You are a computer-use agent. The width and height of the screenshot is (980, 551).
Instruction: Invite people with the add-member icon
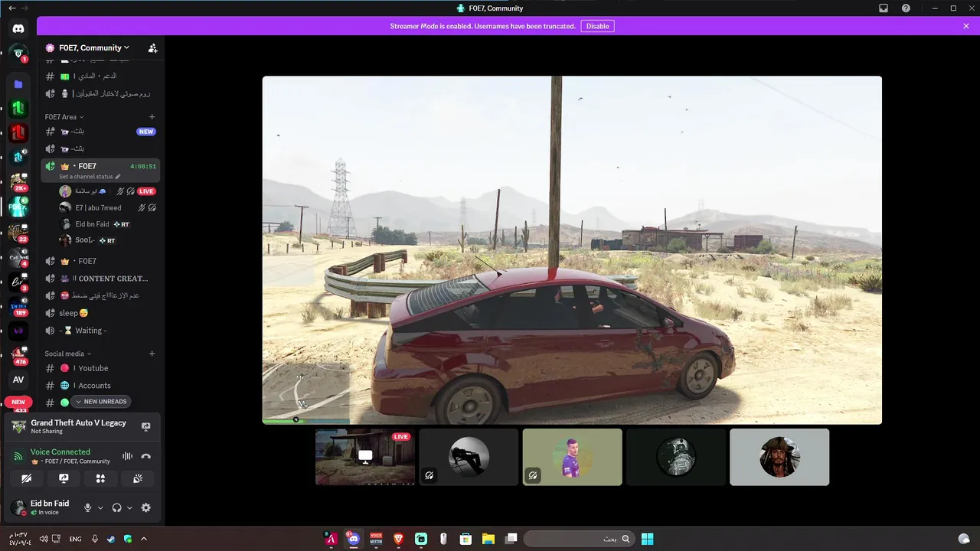(x=152, y=48)
